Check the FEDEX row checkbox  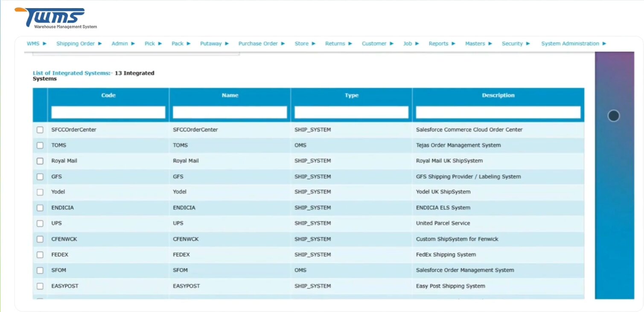pos(40,255)
